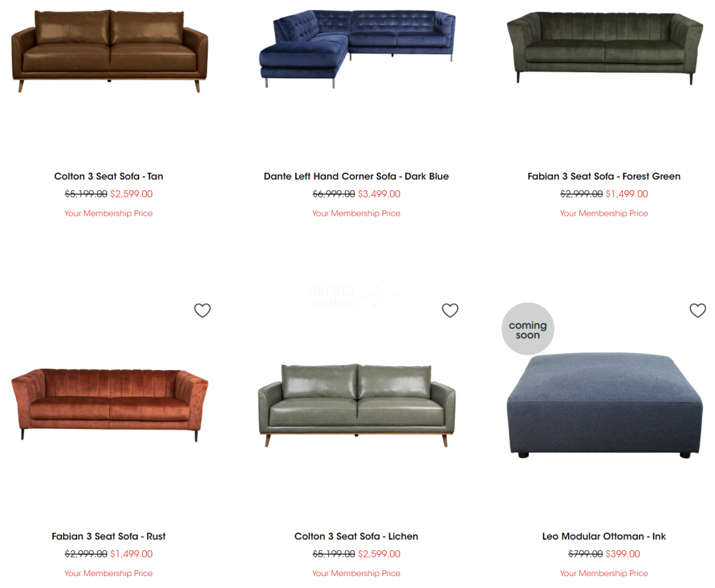Screen dimensions: 715x588
Task: Open Colton 3 Seat Sofa - Tan title link
Action: click(x=109, y=177)
